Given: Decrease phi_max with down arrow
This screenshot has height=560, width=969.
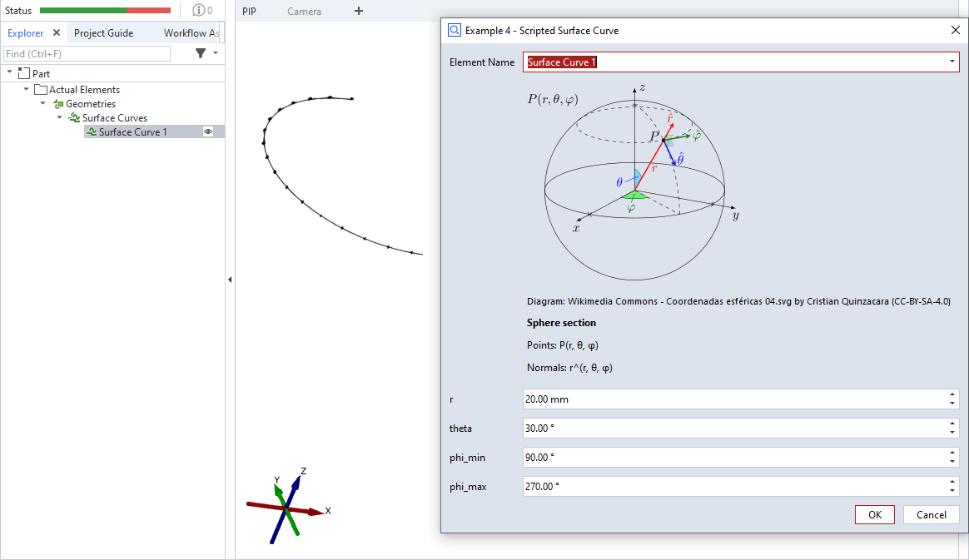Looking at the screenshot, I should coord(952,491).
